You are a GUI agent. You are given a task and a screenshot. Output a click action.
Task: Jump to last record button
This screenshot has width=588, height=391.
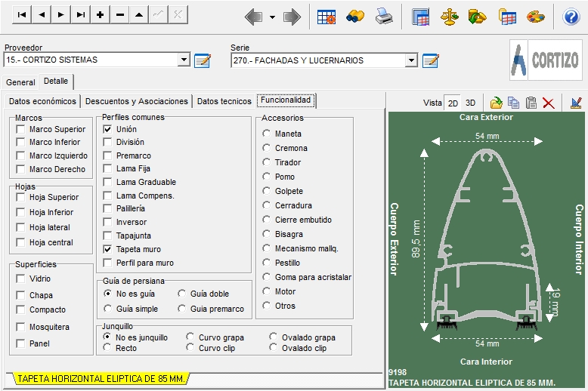click(80, 15)
